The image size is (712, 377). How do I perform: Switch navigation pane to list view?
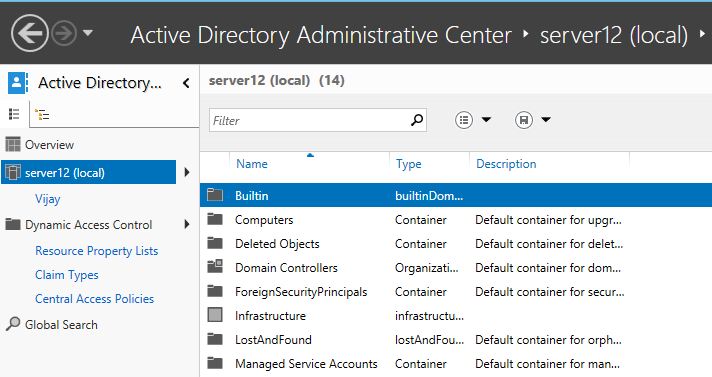pyautogui.click(x=14, y=114)
